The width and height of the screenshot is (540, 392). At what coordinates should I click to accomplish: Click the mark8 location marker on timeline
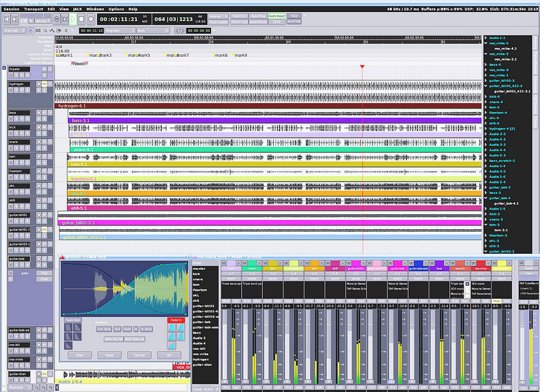tap(221, 56)
